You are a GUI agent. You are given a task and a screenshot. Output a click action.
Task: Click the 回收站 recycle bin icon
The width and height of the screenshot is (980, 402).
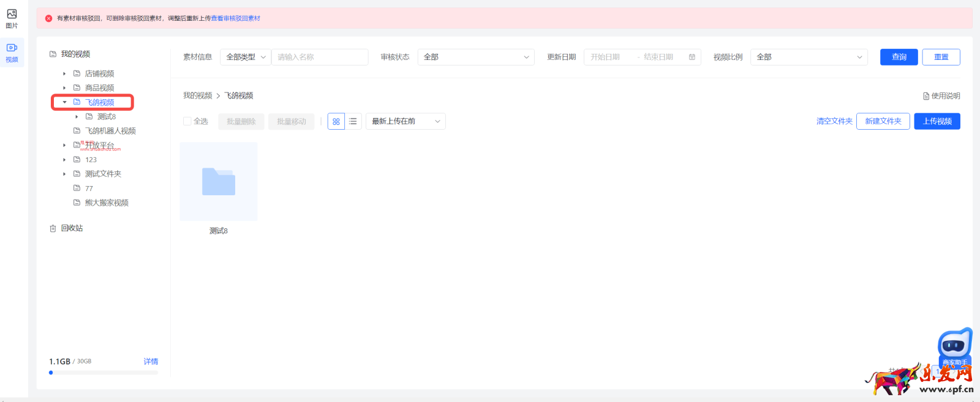coord(53,228)
